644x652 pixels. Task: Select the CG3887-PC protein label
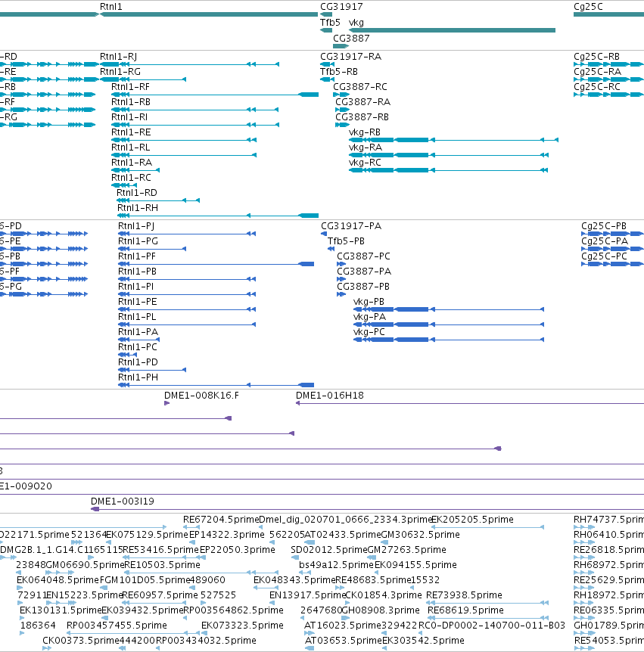coord(363,256)
